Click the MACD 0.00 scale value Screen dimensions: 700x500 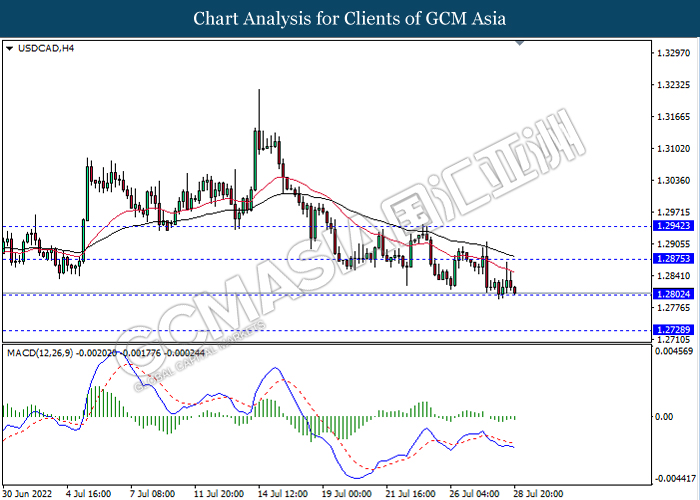coord(663,417)
